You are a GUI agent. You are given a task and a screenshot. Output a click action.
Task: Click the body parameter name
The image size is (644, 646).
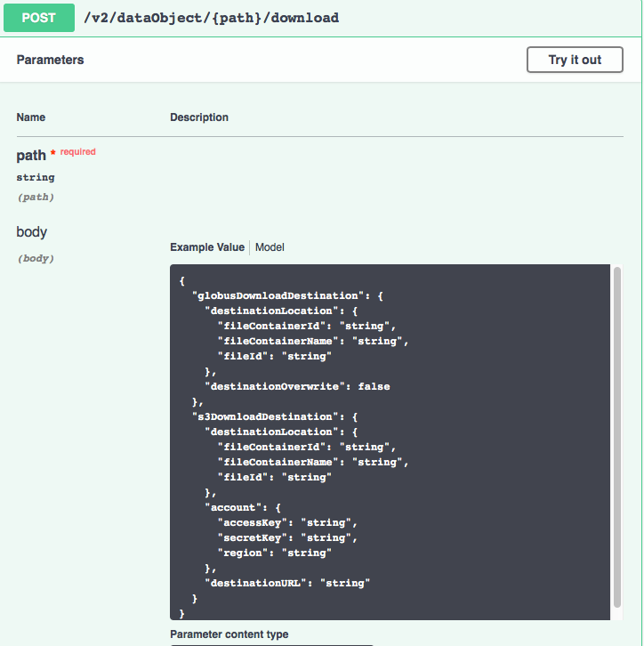click(x=32, y=232)
